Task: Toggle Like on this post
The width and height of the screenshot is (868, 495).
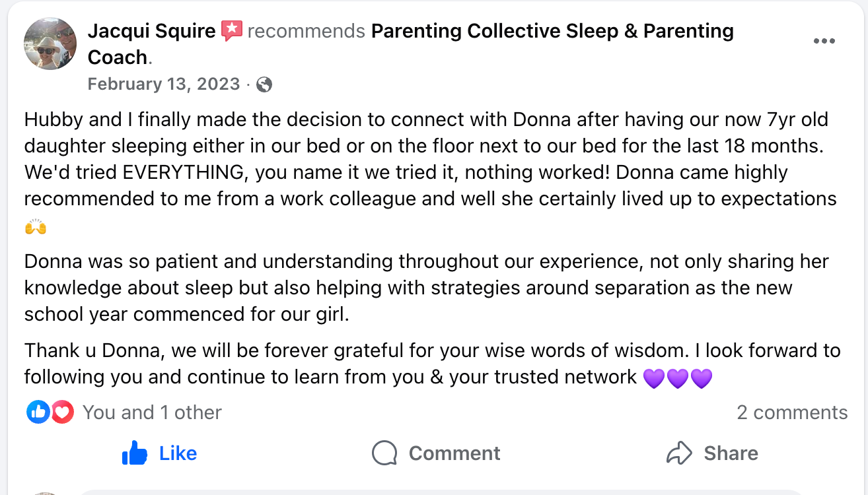Action: pos(160,453)
